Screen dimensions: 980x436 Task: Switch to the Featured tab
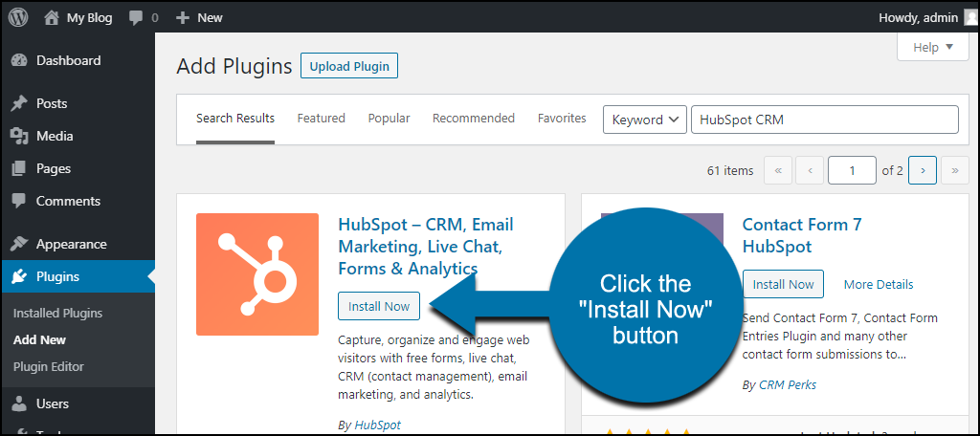click(x=322, y=118)
